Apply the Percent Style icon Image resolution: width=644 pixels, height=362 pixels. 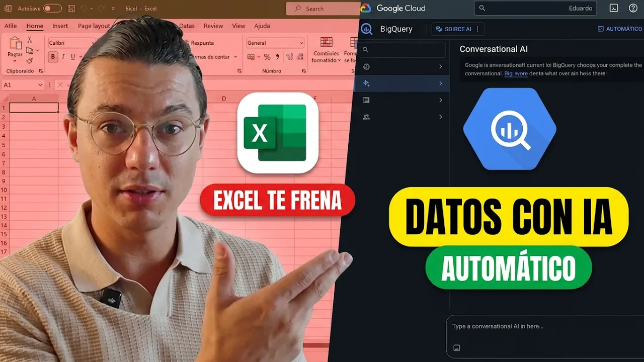267,57
